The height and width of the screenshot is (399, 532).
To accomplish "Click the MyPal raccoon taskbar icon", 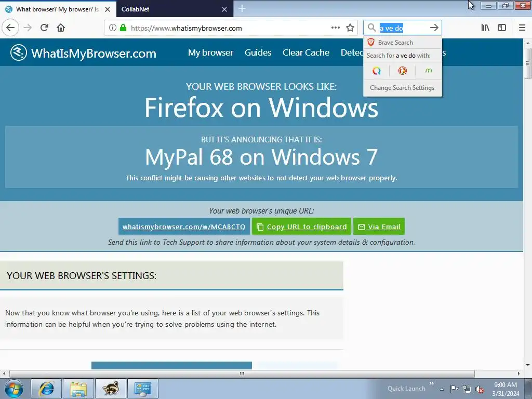I will point(111,389).
